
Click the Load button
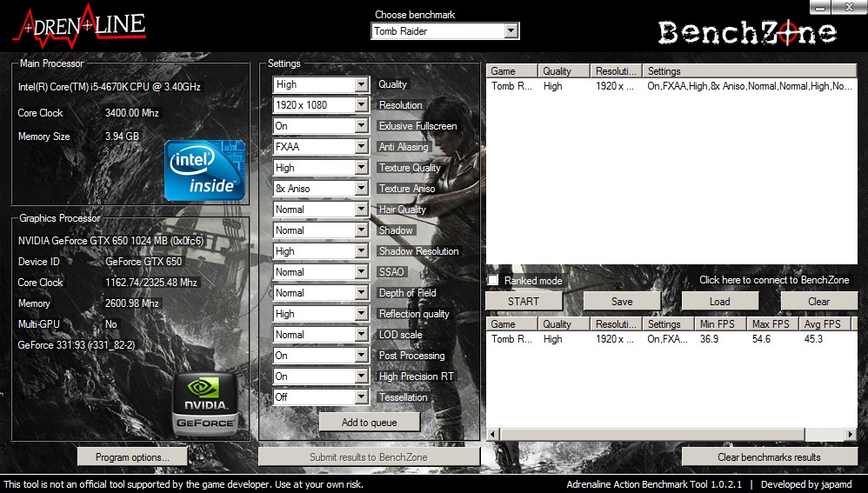click(x=719, y=302)
